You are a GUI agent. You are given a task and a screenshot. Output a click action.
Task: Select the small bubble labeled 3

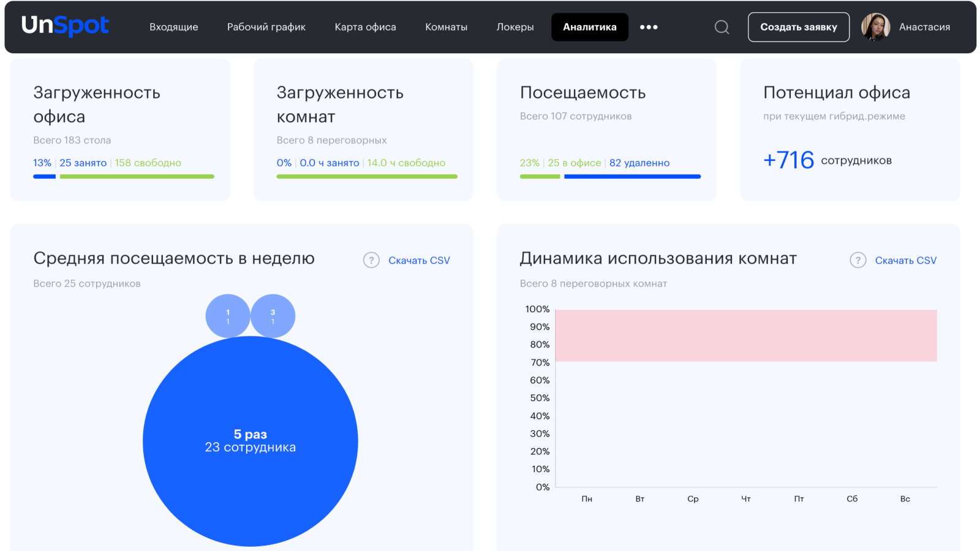(x=273, y=316)
